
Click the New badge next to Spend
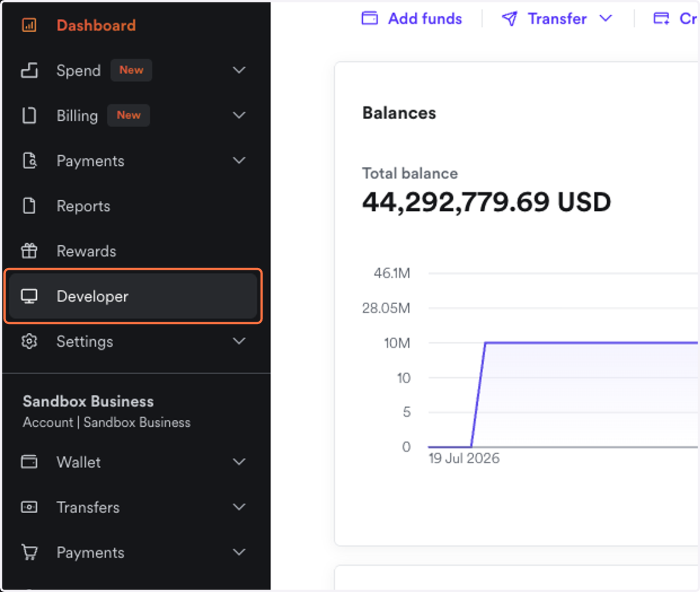point(131,70)
